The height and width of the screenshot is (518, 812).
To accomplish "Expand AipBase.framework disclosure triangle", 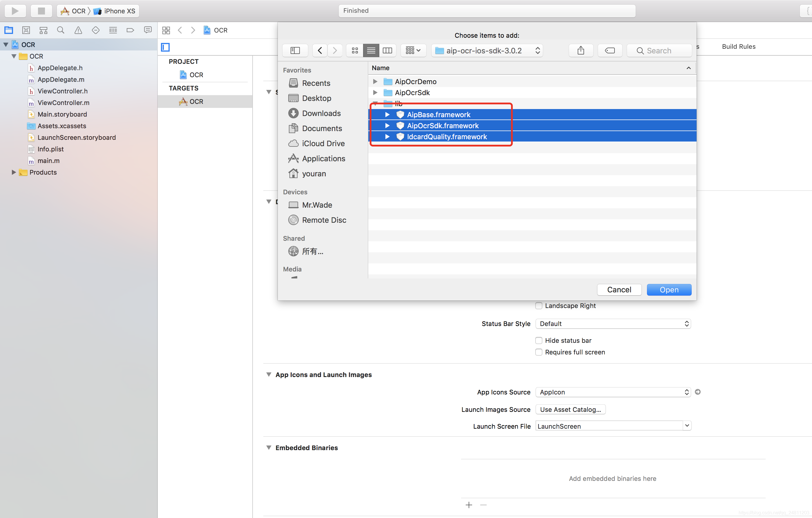I will [387, 115].
